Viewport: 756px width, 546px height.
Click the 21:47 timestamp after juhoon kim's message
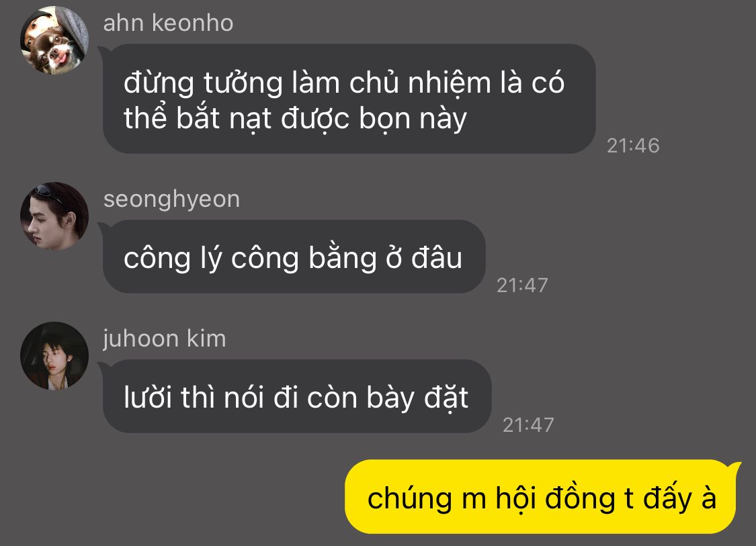(x=528, y=425)
